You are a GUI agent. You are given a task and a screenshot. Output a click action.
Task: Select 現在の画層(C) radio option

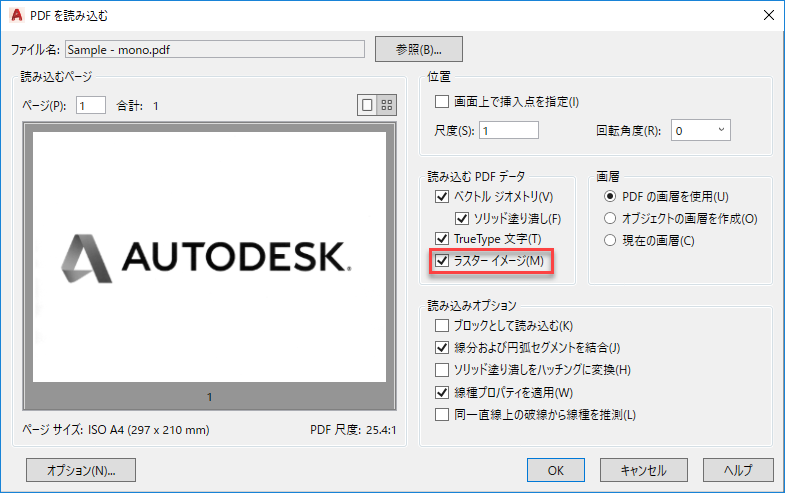[610, 240]
